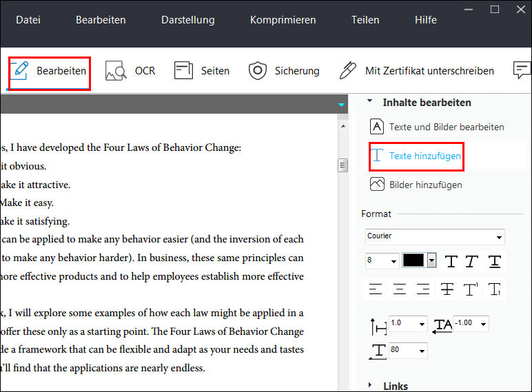Align text left
Viewport: 532px width, 392px height.
coord(376,289)
